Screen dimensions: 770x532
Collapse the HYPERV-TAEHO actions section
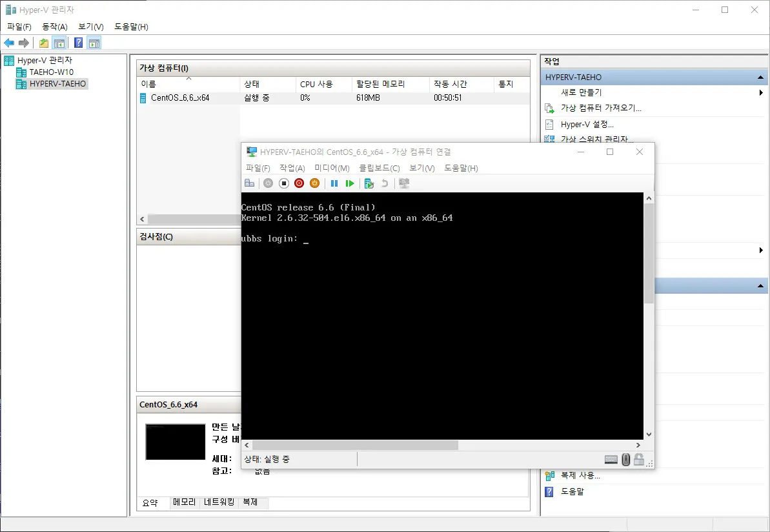pyautogui.click(x=762, y=77)
